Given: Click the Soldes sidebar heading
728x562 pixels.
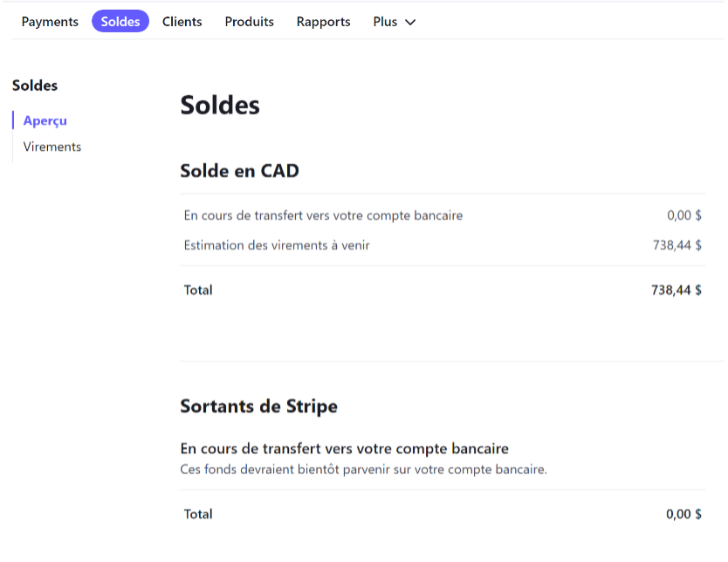Looking at the screenshot, I should point(35,86).
